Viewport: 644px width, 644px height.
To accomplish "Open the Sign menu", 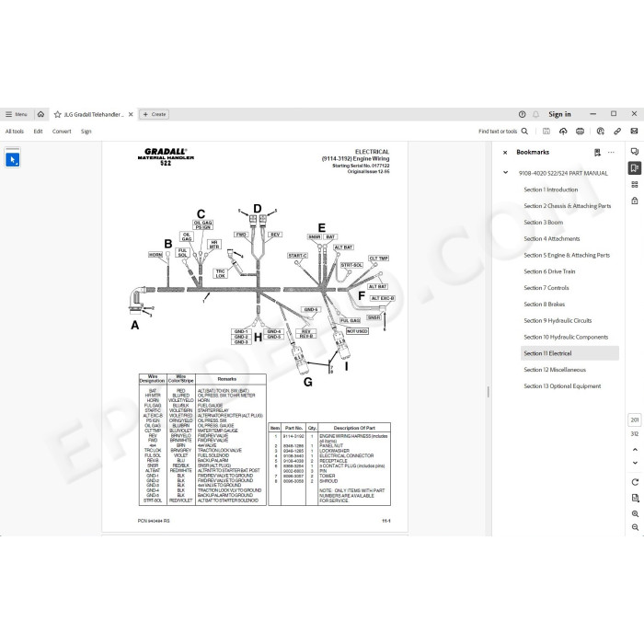I will [x=86, y=132].
